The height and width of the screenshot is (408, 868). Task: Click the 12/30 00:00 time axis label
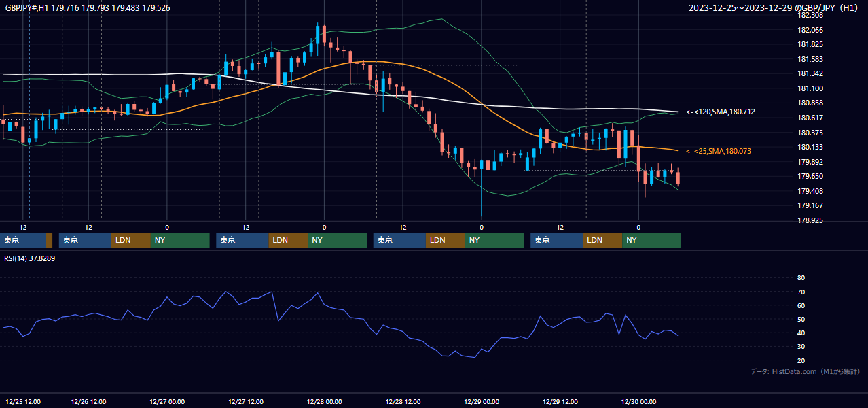point(638,402)
